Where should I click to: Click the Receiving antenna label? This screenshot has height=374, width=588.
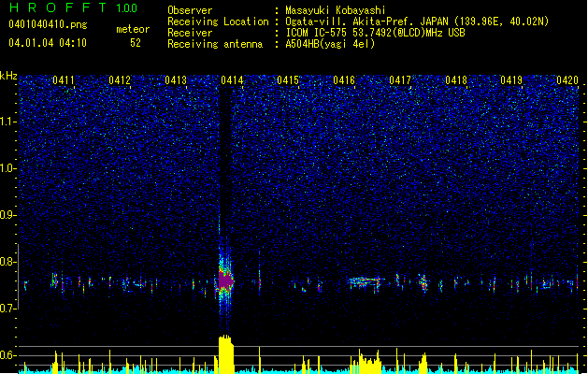215,44
